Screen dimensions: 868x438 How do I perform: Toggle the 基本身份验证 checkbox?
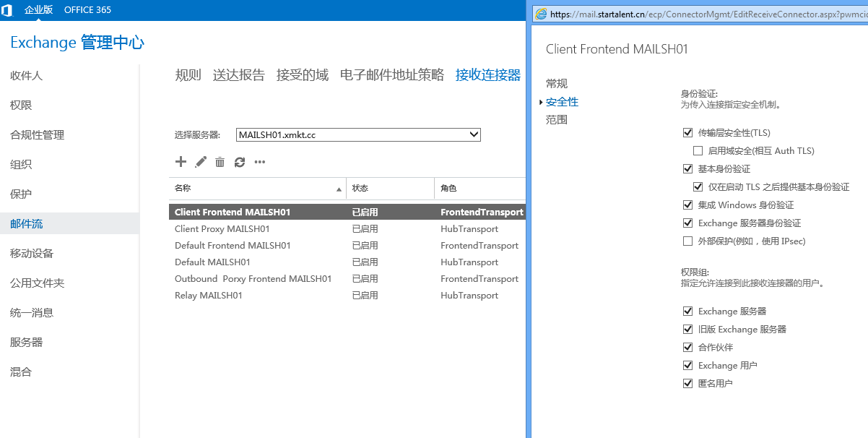pos(687,169)
